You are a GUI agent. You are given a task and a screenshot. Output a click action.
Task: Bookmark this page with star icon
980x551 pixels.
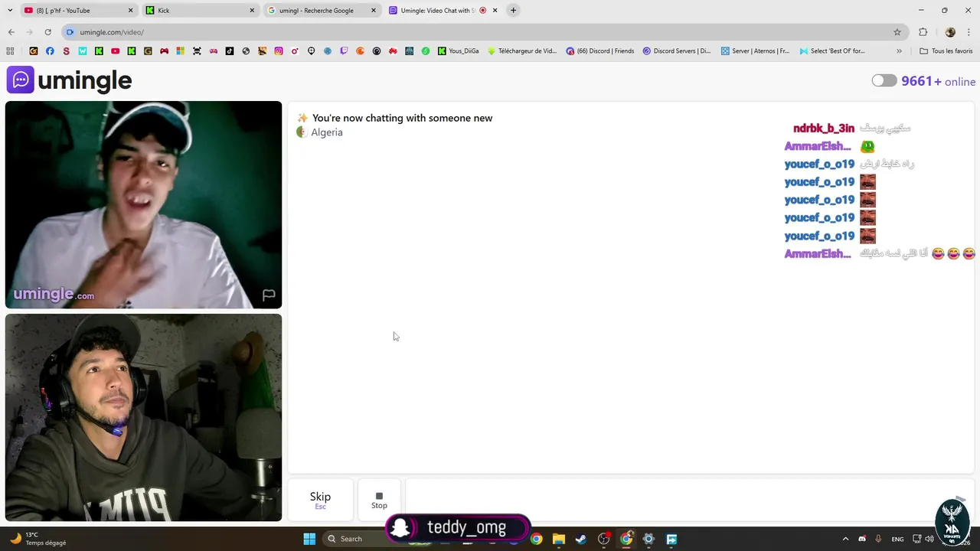[897, 32]
